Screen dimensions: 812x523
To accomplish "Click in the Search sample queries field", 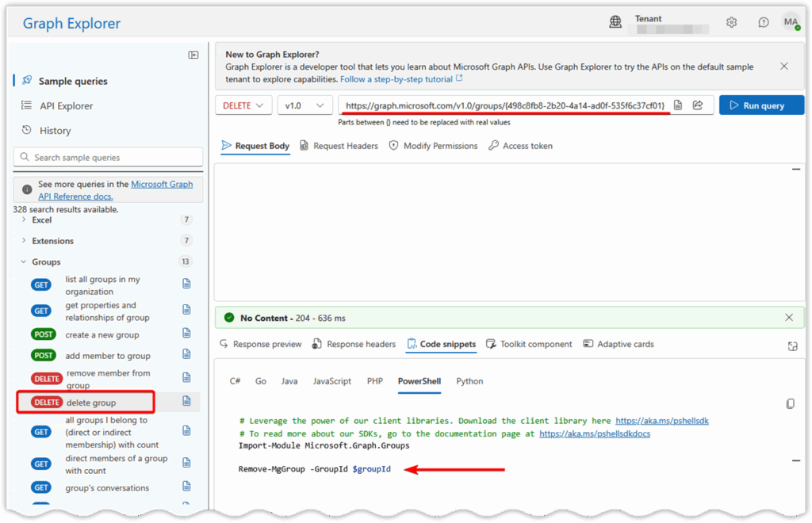I will pos(108,157).
